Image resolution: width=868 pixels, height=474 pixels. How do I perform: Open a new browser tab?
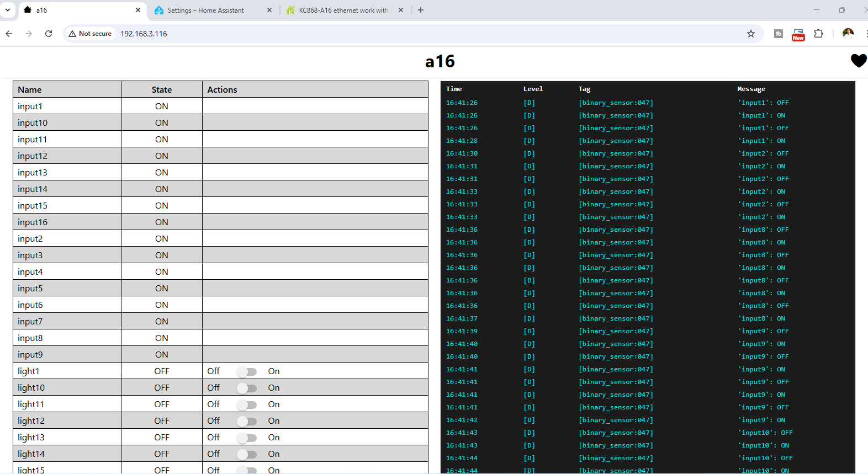click(x=421, y=10)
